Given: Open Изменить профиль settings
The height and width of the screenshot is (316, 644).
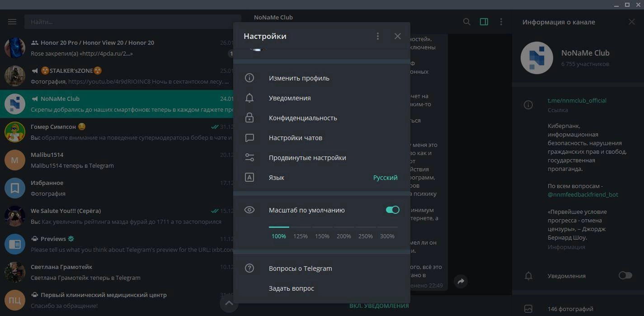Looking at the screenshot, I should click(322, 78).
